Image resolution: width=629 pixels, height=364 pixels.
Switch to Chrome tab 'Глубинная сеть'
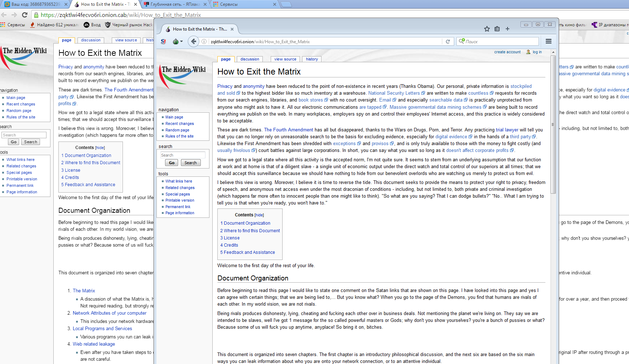tap(175, 4)
